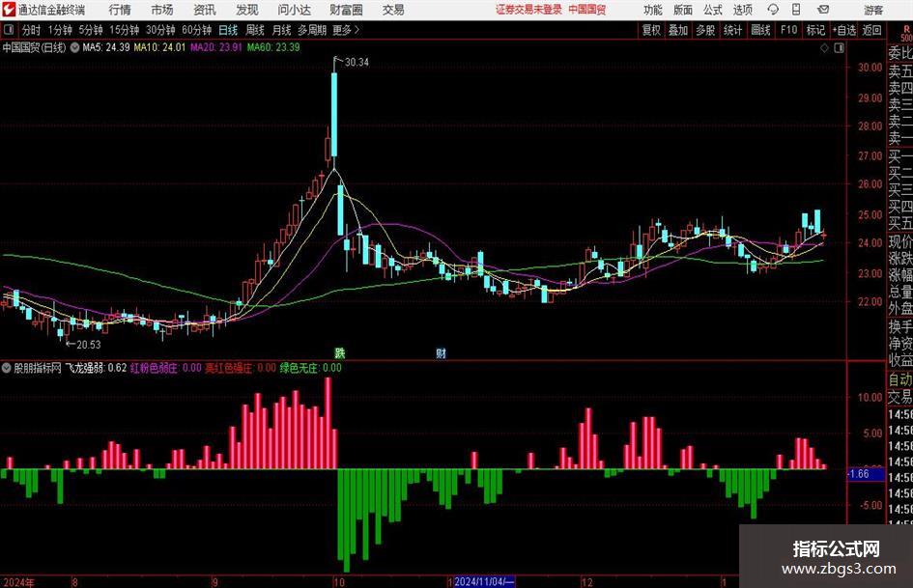Click the 中国国贸 stock name link
Image resolution: width=913 pixels, height=588 pixels.
[586, 10]
